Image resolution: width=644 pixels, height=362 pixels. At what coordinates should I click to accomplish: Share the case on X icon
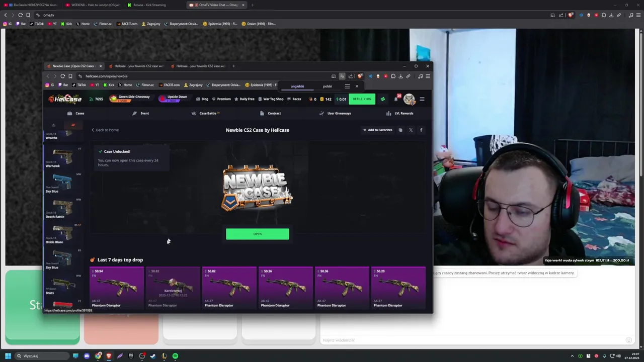point(411,130)
